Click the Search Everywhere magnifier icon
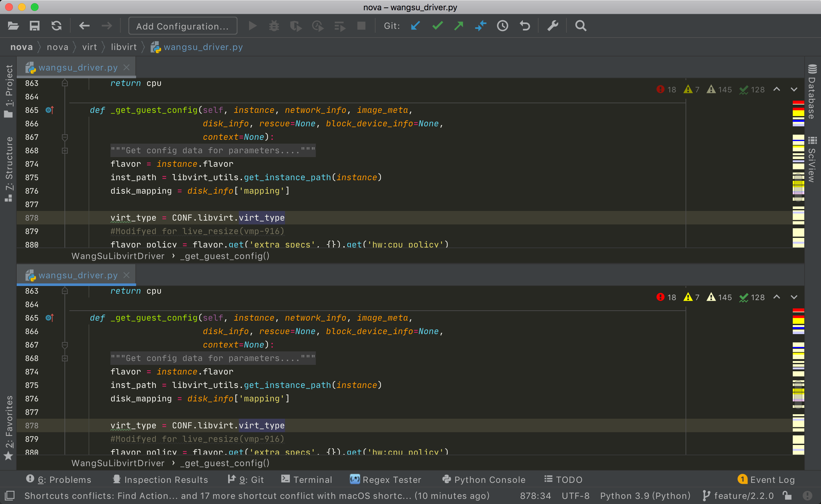The width and height of the screenshot is (821, 504). coord(581,26)
